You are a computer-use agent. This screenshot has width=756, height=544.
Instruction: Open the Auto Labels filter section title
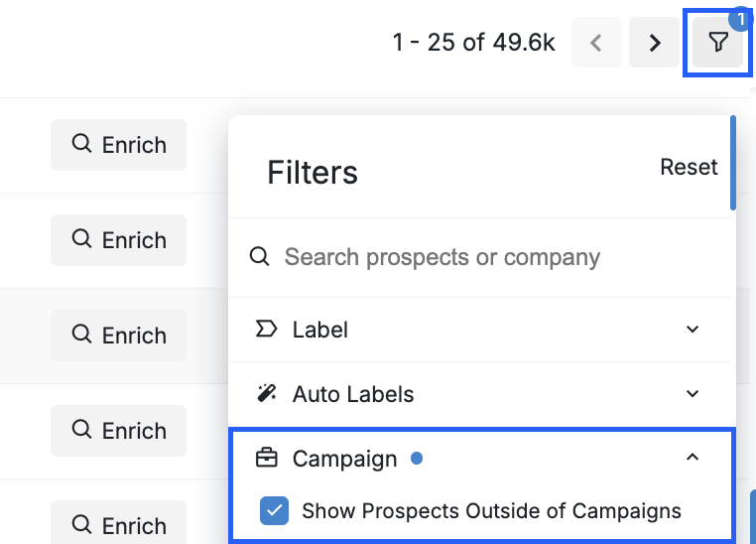[x=352, y=394]
